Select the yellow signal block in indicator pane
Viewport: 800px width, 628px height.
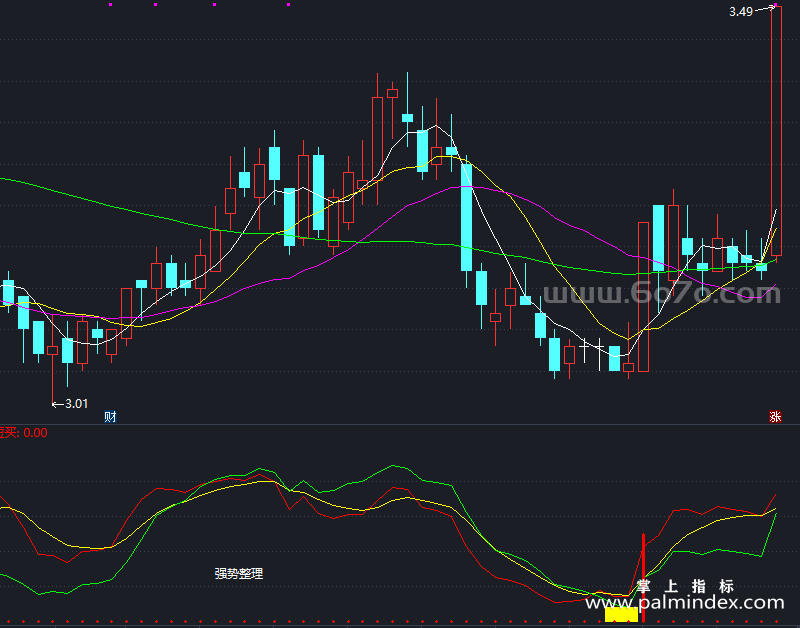pyautogui.click(x=621, y=614)
